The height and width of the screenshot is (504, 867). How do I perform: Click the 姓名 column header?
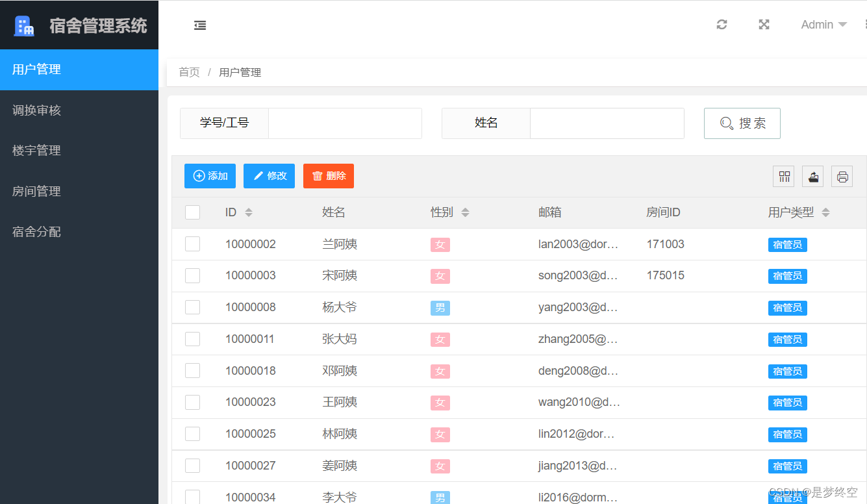tap(334, 212)
